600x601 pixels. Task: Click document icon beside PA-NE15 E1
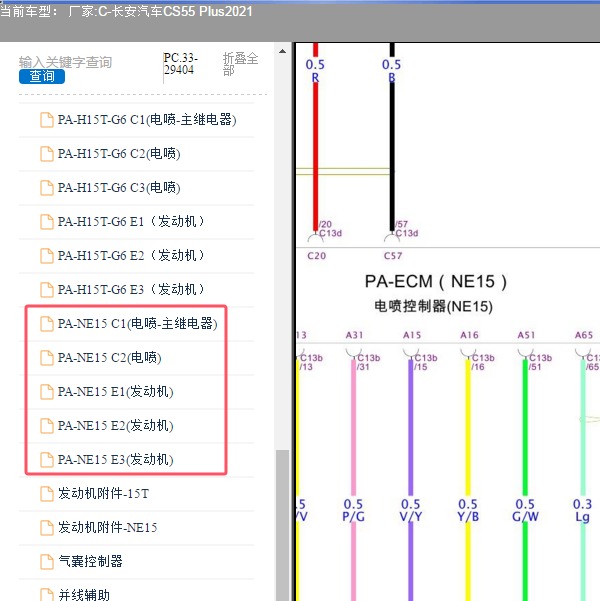coord(47,392)
